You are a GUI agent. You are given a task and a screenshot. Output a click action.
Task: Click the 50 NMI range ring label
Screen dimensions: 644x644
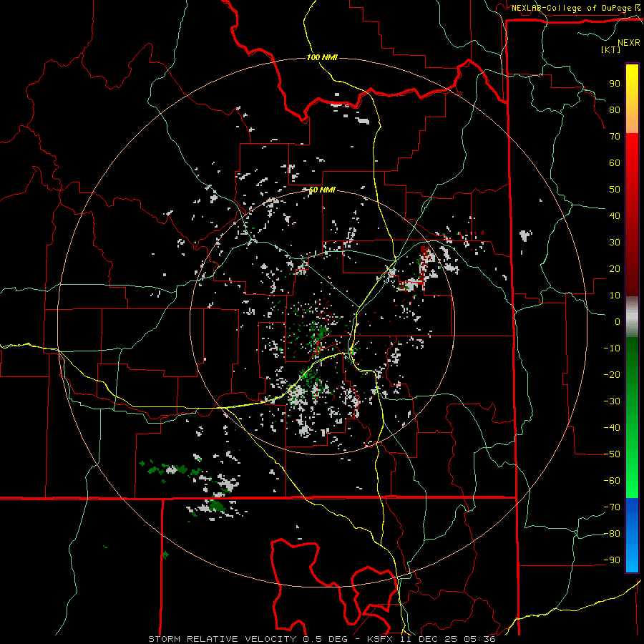(322, 190)
